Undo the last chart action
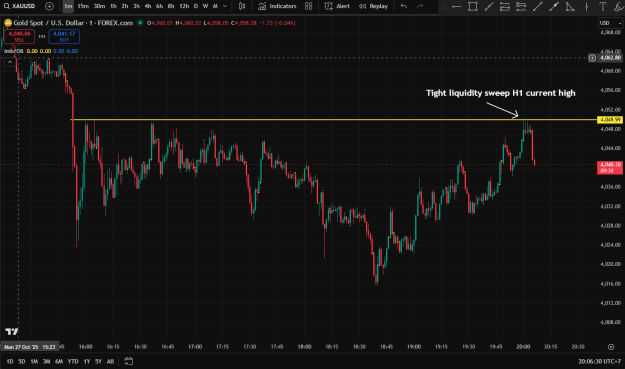 (404, 6)
